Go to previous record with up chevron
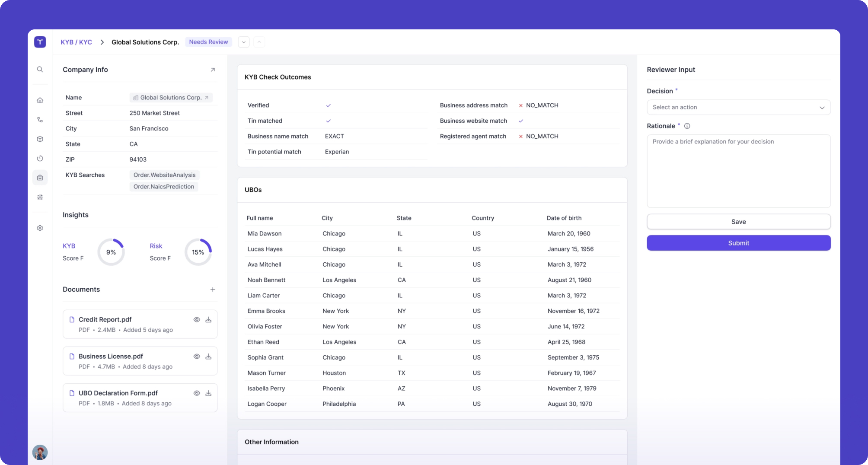 [x=259, y=42]
